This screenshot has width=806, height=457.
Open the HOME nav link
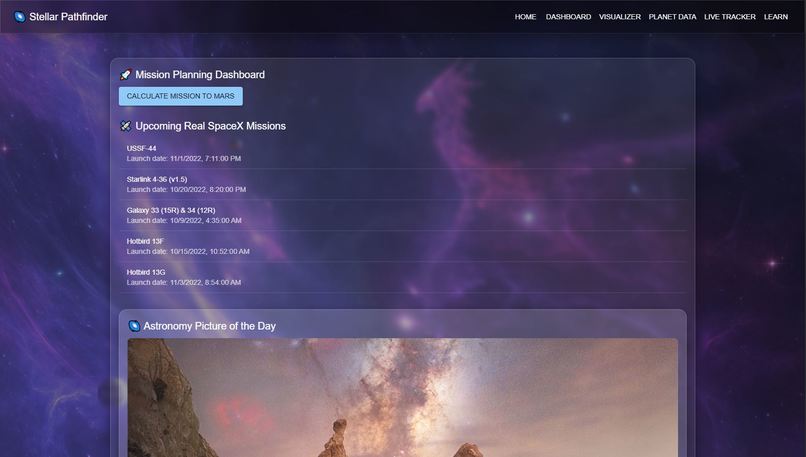coord(525,17)
